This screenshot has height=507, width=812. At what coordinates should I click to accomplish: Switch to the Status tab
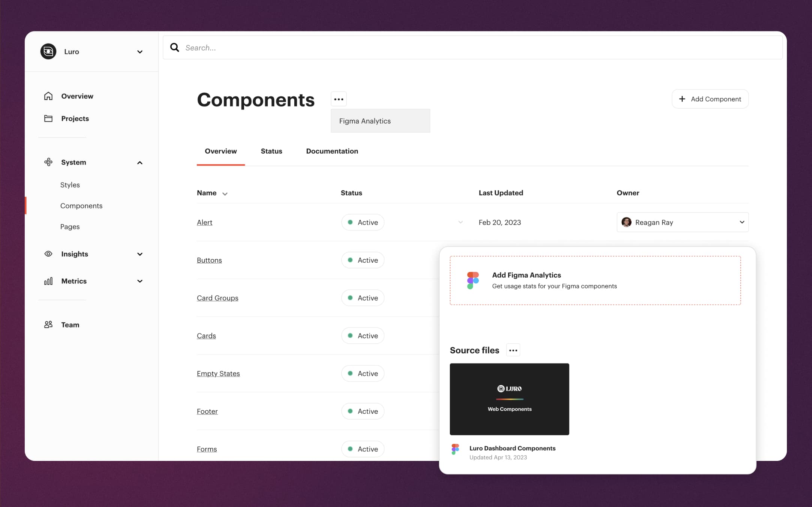[271, 151]
